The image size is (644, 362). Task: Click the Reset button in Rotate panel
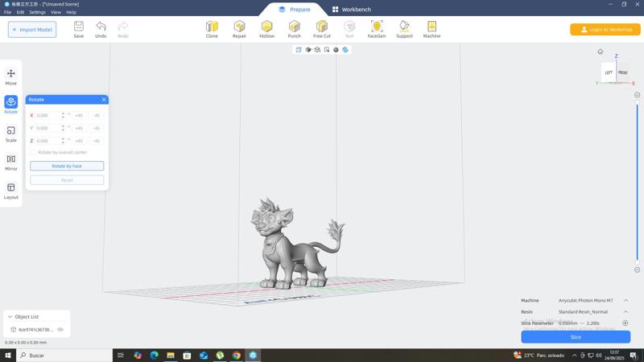(x=67, y=180)
